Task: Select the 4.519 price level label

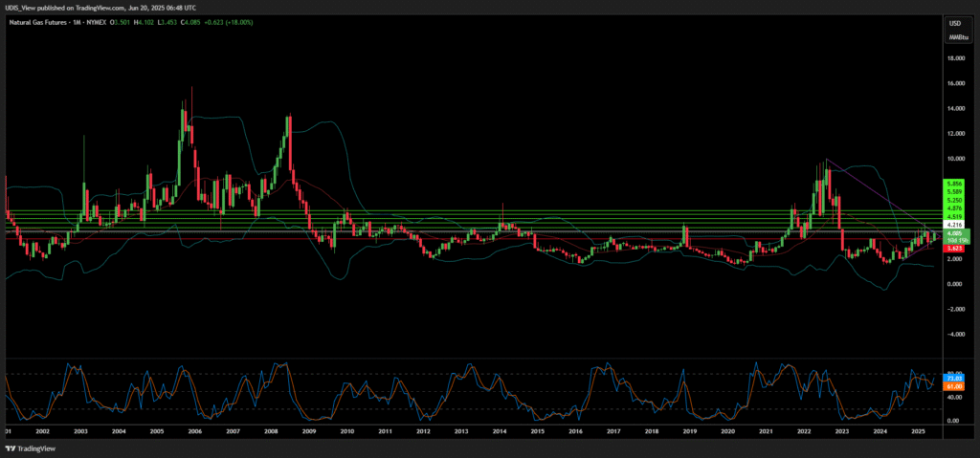Action: pos(954,217)
